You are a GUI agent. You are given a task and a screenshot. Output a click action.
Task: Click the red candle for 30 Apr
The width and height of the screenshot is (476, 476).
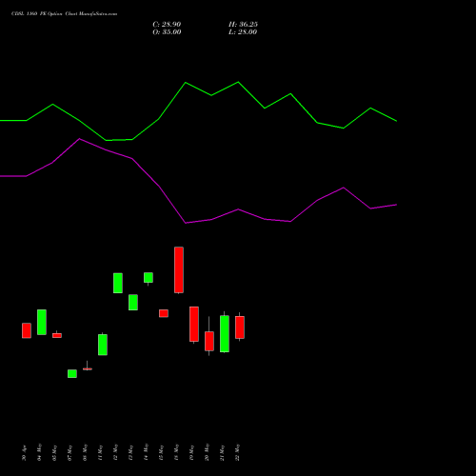pos(27,330)
